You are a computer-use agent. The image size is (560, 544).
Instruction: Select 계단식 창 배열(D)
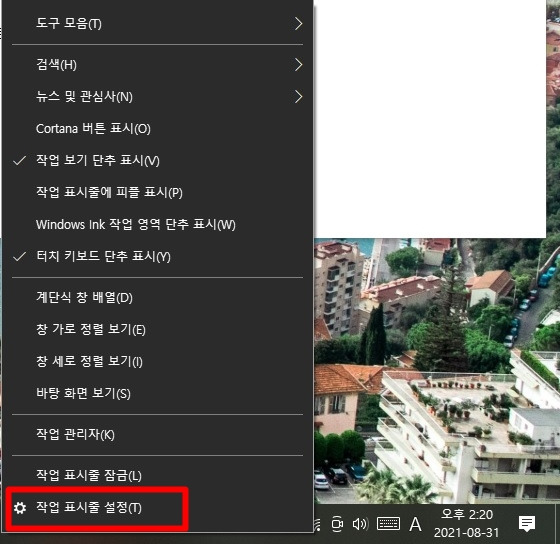point(157,298)
